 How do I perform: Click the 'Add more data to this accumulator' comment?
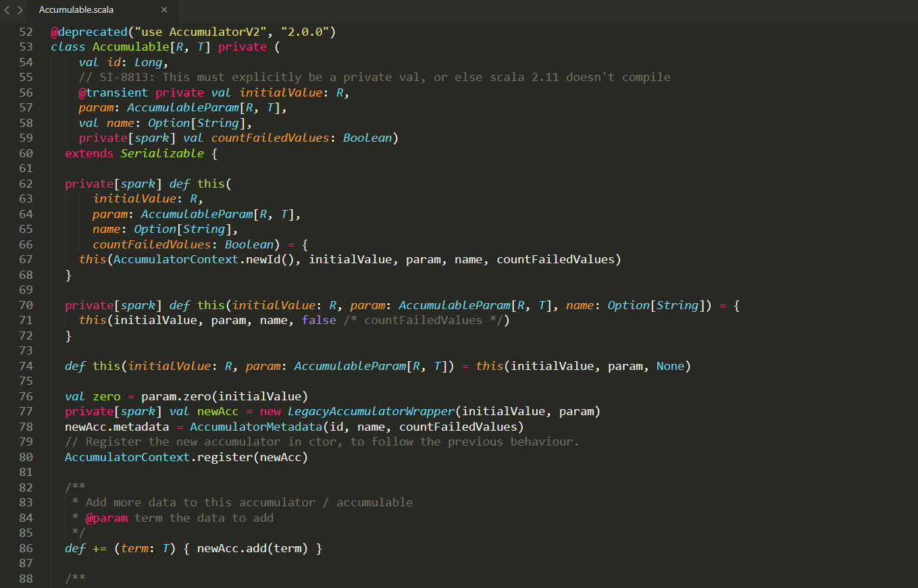242,502
